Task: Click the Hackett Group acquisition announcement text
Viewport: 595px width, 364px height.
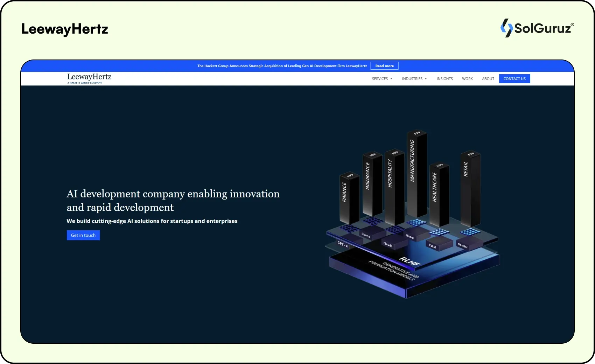Action: tap(282, 66)
